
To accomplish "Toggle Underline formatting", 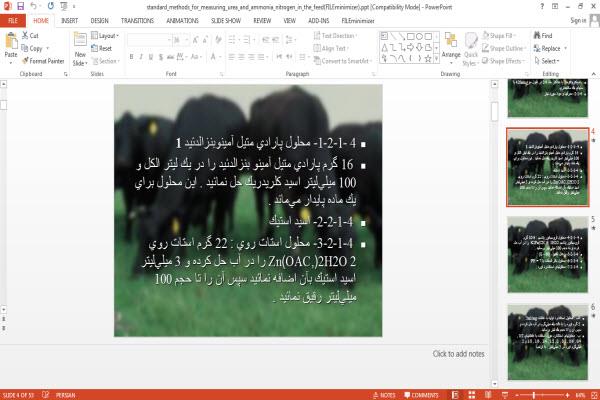I will (x=151, y=57).
